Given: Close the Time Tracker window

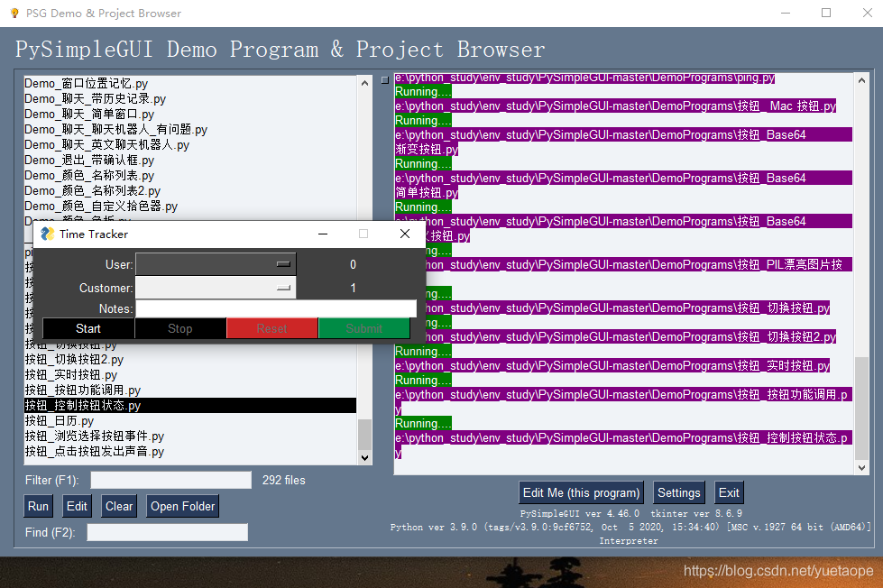Looking at the screenshot, I should tap(405, 234).
